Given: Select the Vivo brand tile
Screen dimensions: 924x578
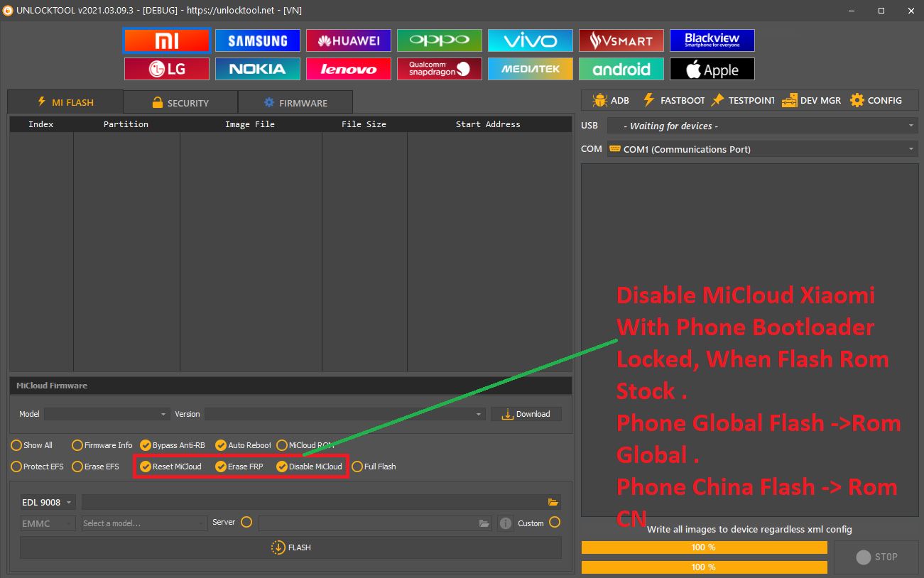Looking at the screenshot, I should [x=531, y=40].
